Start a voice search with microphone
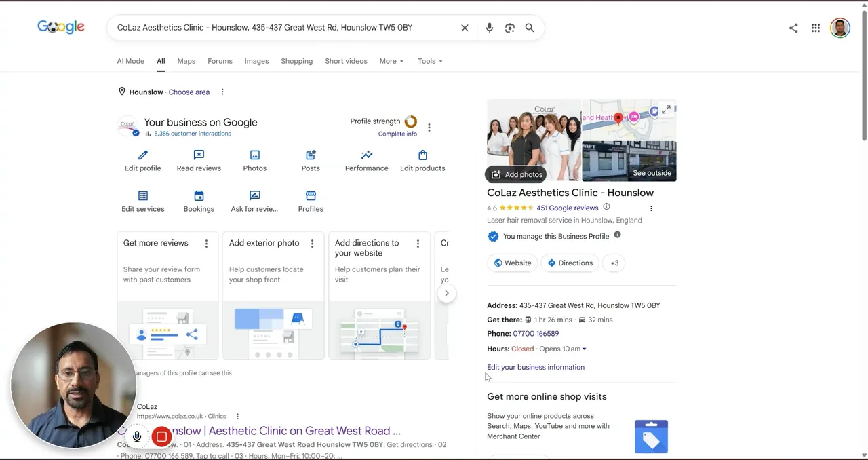 click(x=489, y=28)
